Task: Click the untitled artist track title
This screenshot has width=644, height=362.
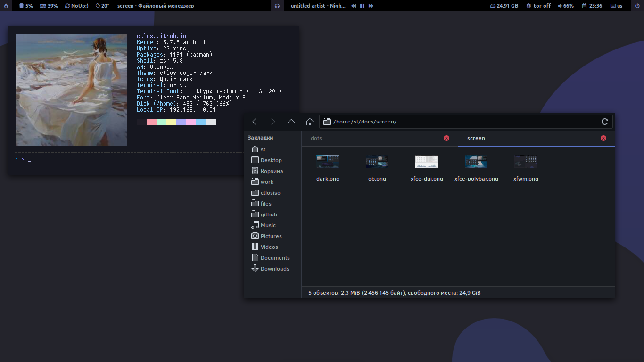Action: (x=318, y=6)
